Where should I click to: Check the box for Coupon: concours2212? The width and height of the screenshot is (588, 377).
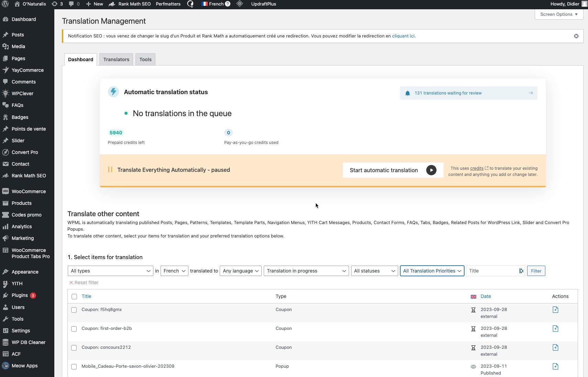[74, 348]
